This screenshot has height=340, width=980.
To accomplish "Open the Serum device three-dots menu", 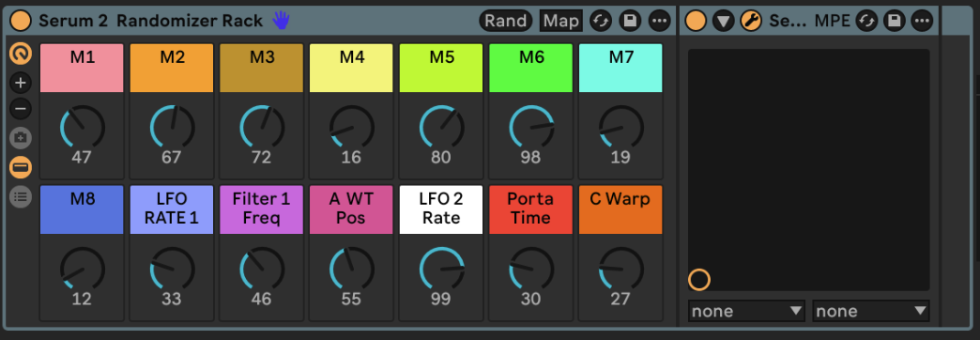I will (x=922, y=22).
